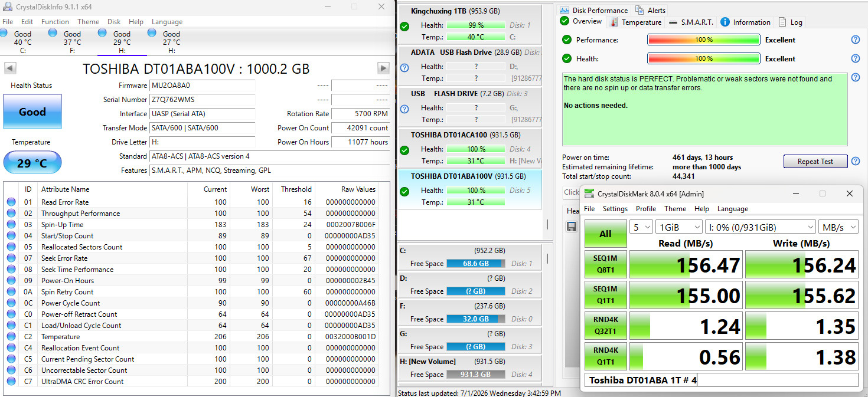Image resolution: width=868 pixels, height=397 pixels.
Task: Click the question icon for 7.2 GB USB FLASH DRIVE
Action: [x=404, y=109]
